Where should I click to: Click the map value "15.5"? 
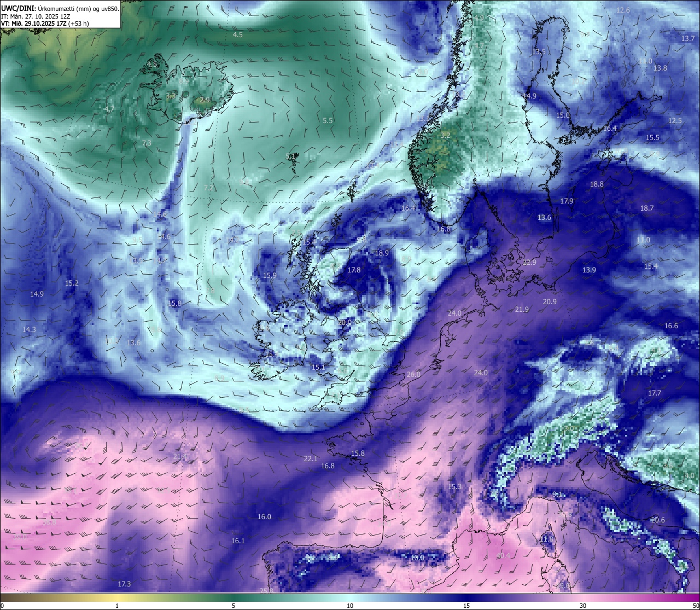pyautogui.click(x=653, y=138)
